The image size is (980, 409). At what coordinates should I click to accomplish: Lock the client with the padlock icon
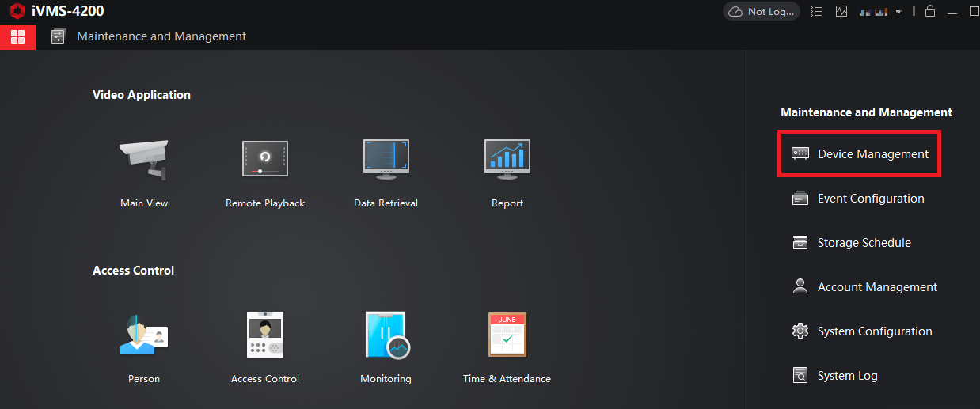[x=930, y=11]
